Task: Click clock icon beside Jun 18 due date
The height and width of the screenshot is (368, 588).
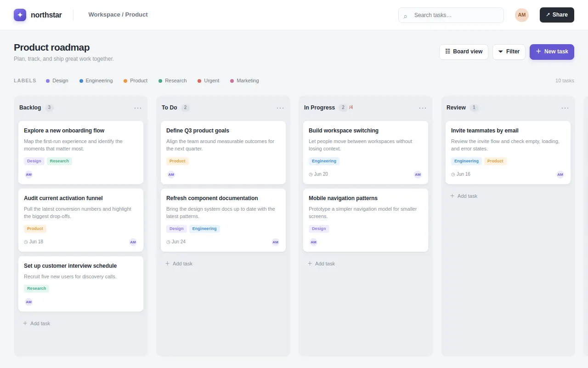Action: click(x=26, y=242)
